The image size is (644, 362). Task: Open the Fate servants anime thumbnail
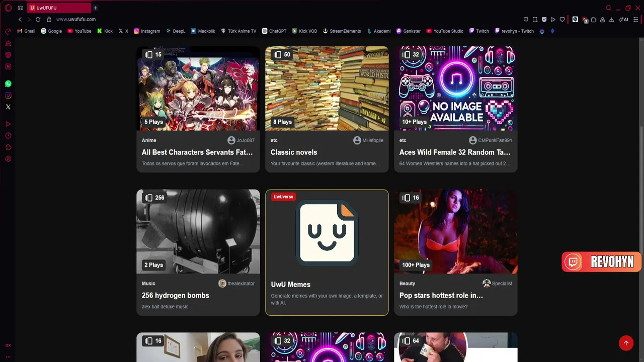198,88
